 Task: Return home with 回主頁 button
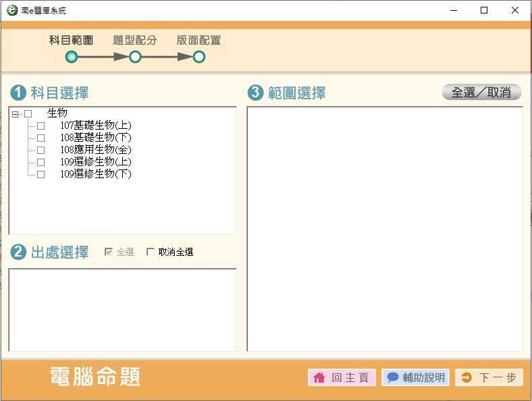(x=342, y=377)
